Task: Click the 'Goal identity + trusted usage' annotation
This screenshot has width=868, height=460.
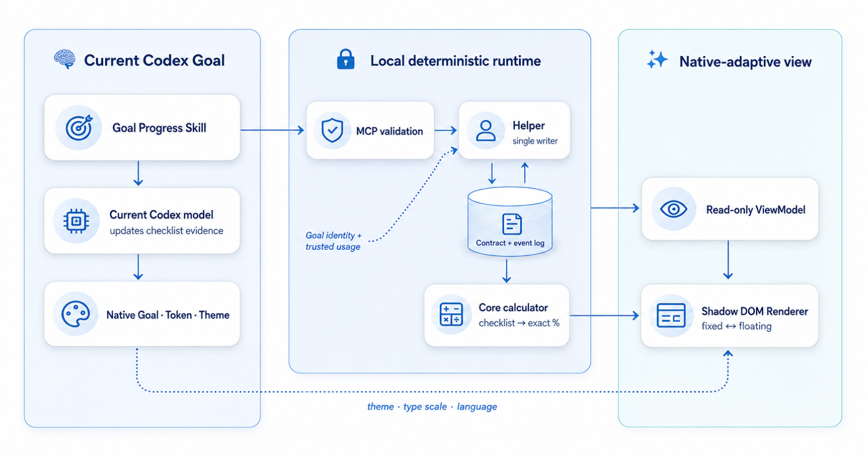Action: click(x=333, y=241)
